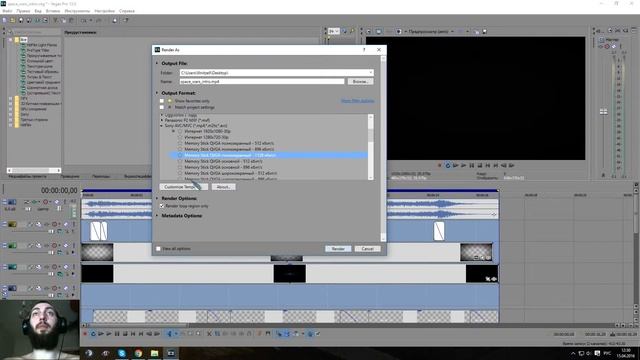Image resolution: width=640 pixels, height=360 pixels.
Task: Select the Normal edit tool below timeline
Action: (169, 334)
